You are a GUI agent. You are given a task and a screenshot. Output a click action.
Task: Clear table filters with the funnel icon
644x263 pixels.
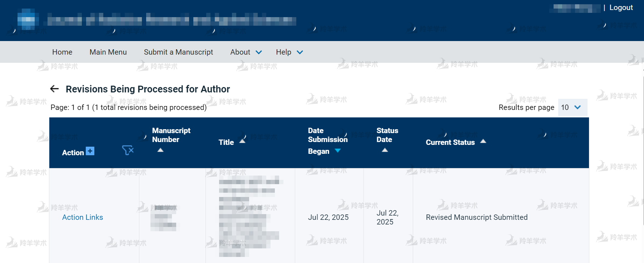point(128,150)
